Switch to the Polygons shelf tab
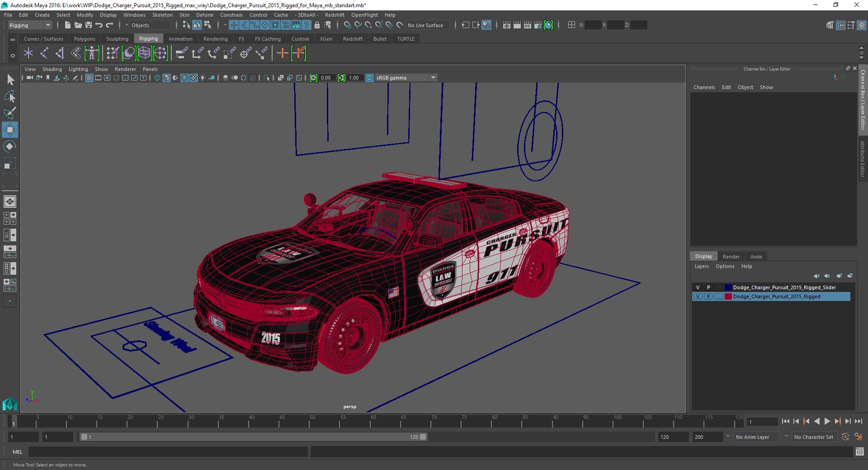The width and height of the screenshot is (868, 470). tap(85, 39)
